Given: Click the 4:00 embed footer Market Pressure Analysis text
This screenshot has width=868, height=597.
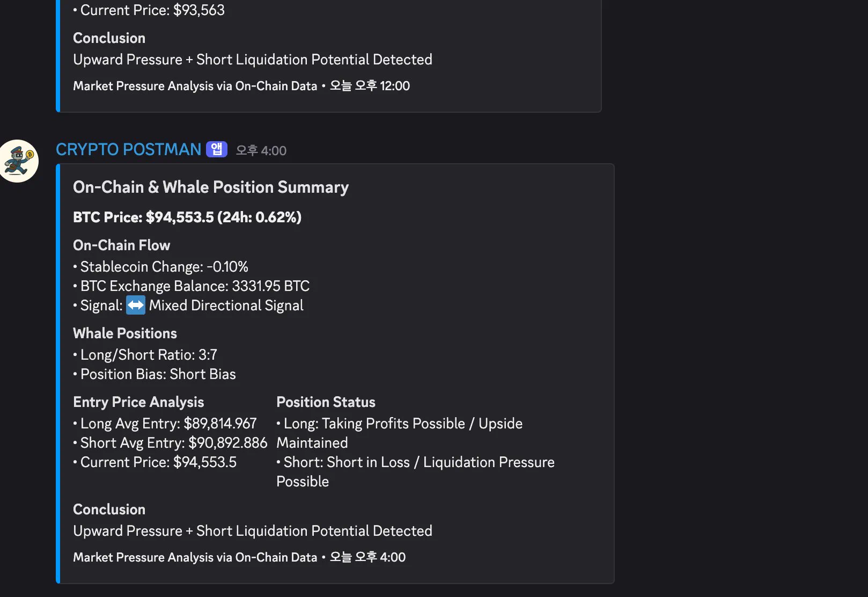Looking at the screenshot, I should click(x=195, y=557).
